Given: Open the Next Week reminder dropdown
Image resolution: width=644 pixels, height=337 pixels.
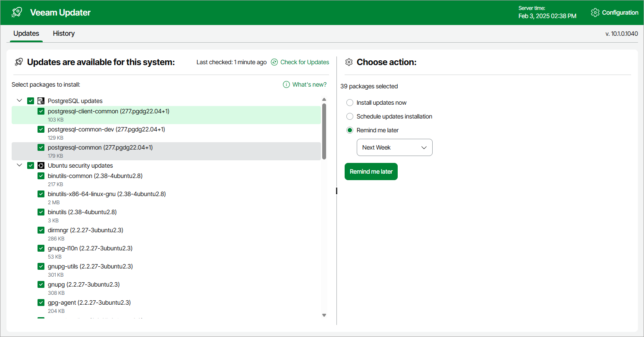Looking at the screenshot, I should click(394, 147).
